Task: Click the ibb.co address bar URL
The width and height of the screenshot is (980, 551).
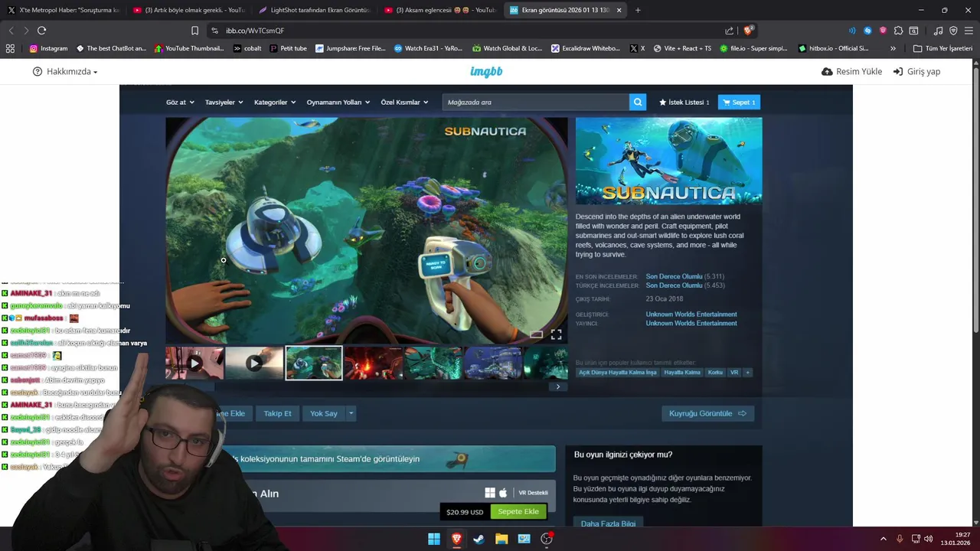Action: 255,31
